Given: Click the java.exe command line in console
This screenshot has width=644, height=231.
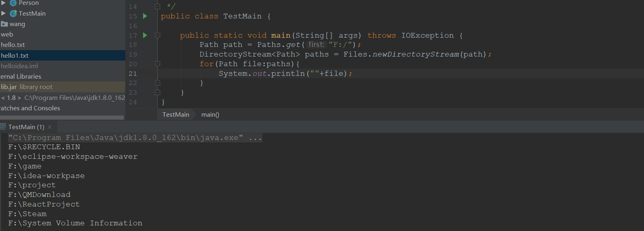Looking at the screenshot, I should coord(135,138).
